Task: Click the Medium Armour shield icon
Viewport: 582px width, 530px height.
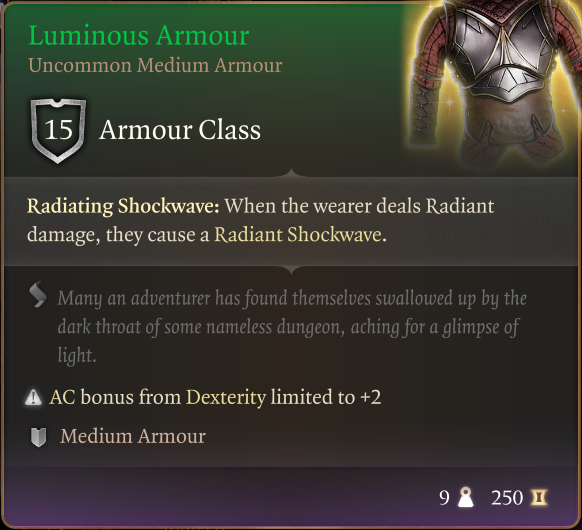Action: [x=38, y=437]
